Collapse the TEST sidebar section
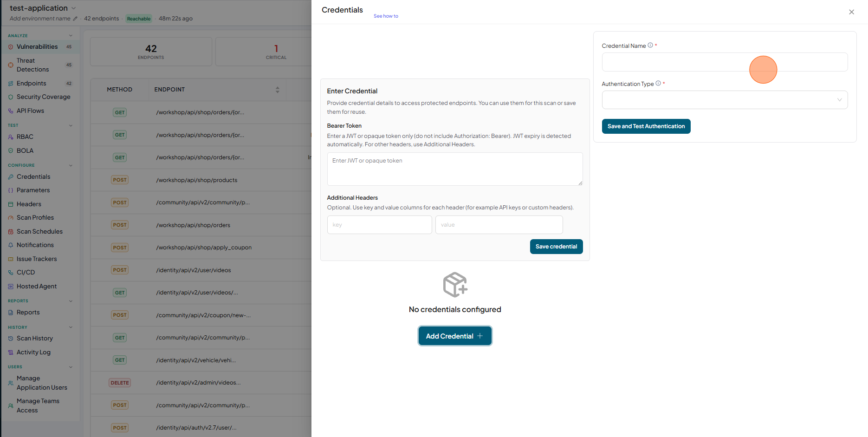 point(71,125)
